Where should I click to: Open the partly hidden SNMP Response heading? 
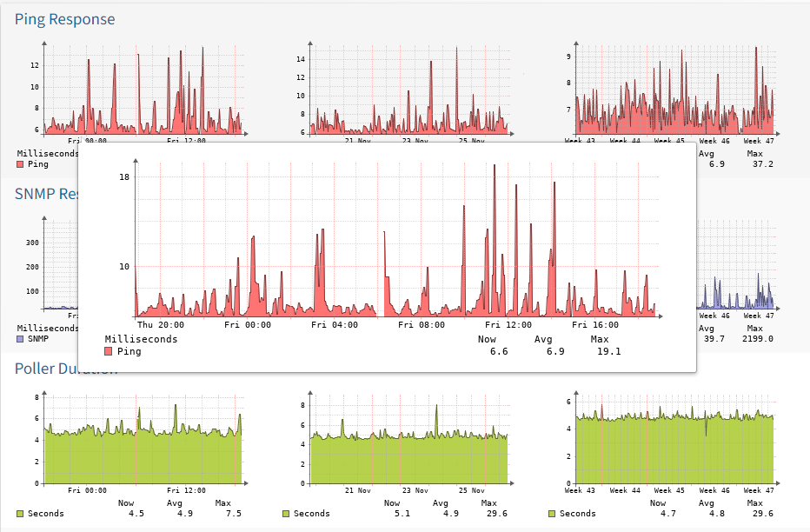tap(46, 194)
